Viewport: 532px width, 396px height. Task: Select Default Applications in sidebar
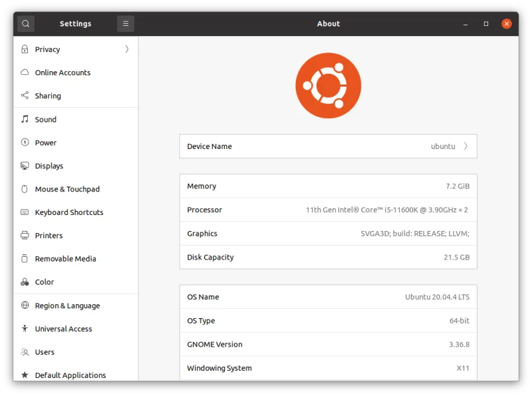[x=70, y=375]
